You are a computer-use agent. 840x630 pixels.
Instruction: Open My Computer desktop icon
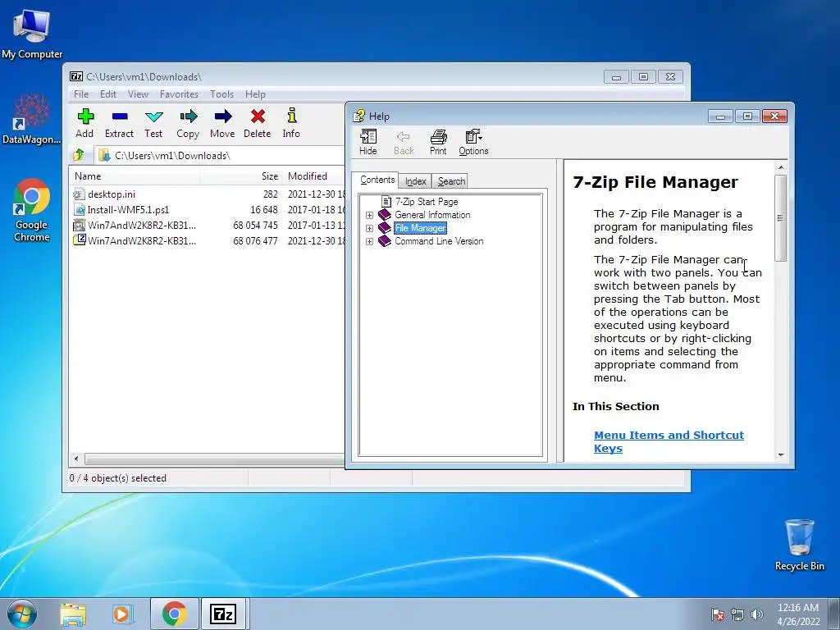[x=32, y=34]
